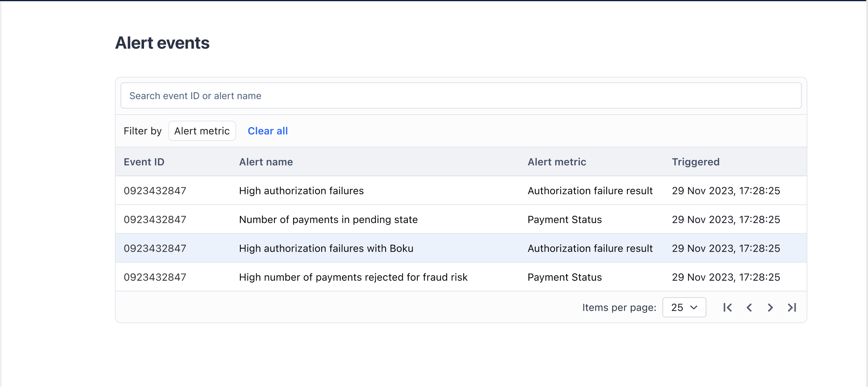Go to the next page arrow
868x387 pixels.
coord(770,308)
